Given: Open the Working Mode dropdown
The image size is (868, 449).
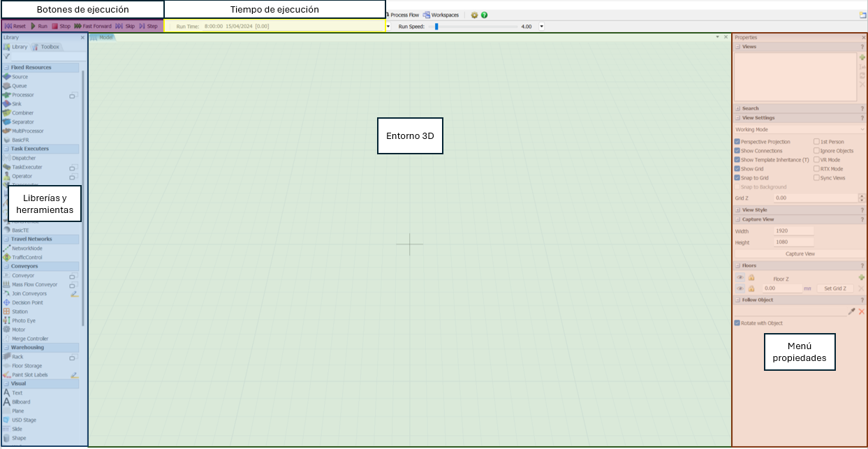Looking at the screenshot, I should coord(799,129).
